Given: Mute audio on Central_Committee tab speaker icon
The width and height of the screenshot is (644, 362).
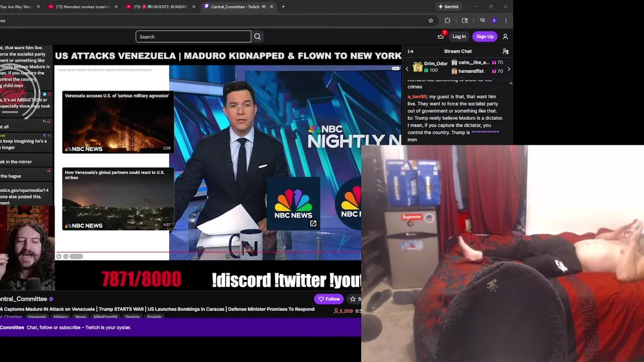Looking at the screenshot, I should tap(264, 7).
